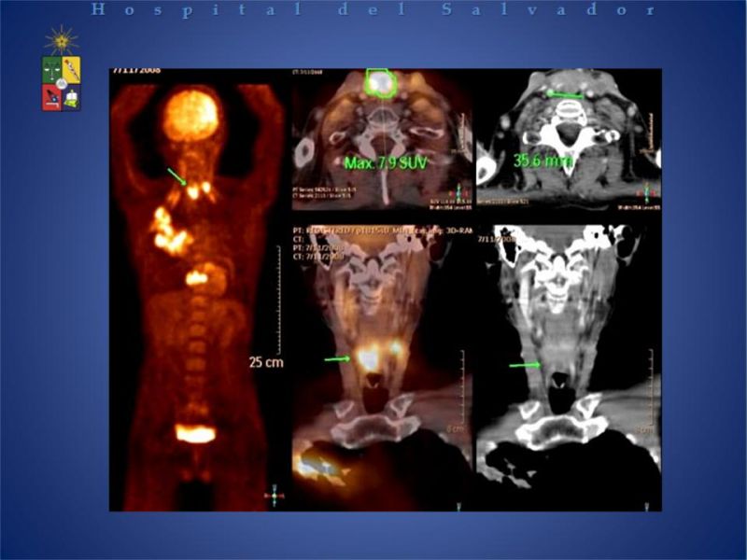Click the "35.6 mm" measurement text
The image size is (747, 560).
pos(543,161)
